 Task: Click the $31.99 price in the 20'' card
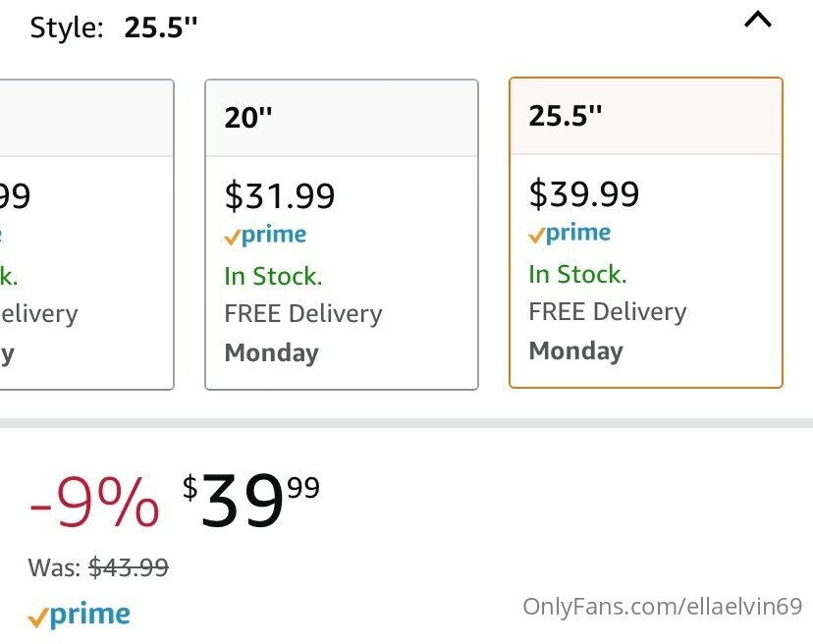280,196
